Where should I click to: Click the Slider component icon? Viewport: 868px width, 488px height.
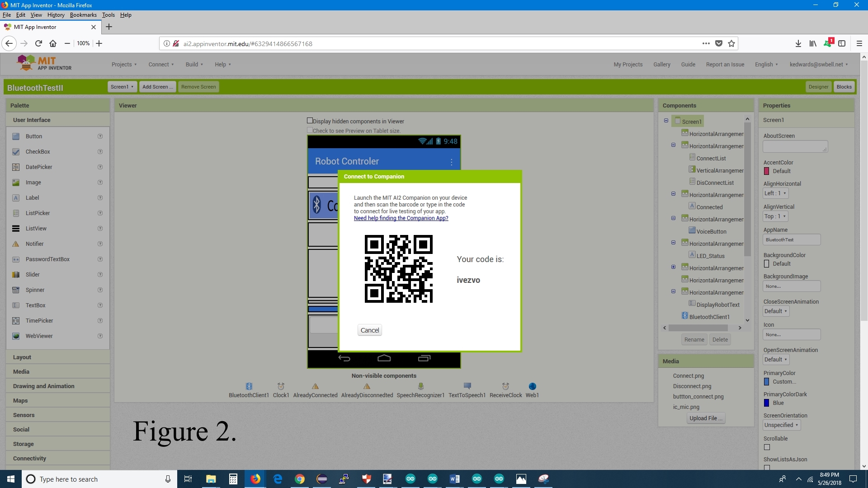(x=16, y=275)
